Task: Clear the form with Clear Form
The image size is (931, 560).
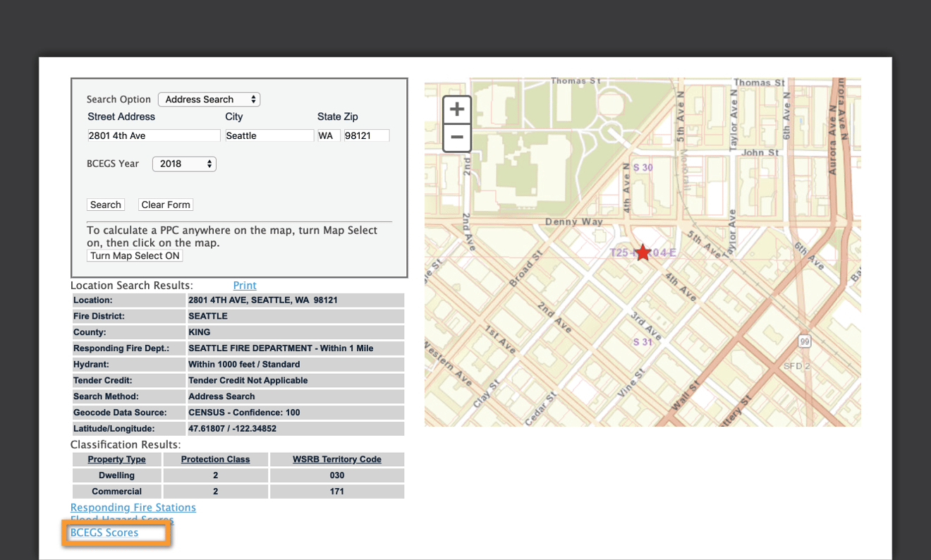Action: [x=165, y=204]
